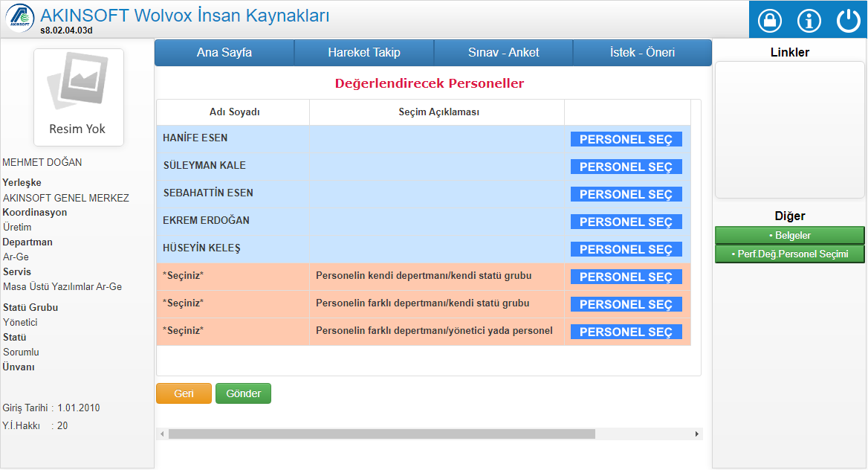Click PERSONEL SEÇ for EKREM ERDOĞAN
Image resolution: width=868 pixels, height=470 pixels.
tap(626, 222)
